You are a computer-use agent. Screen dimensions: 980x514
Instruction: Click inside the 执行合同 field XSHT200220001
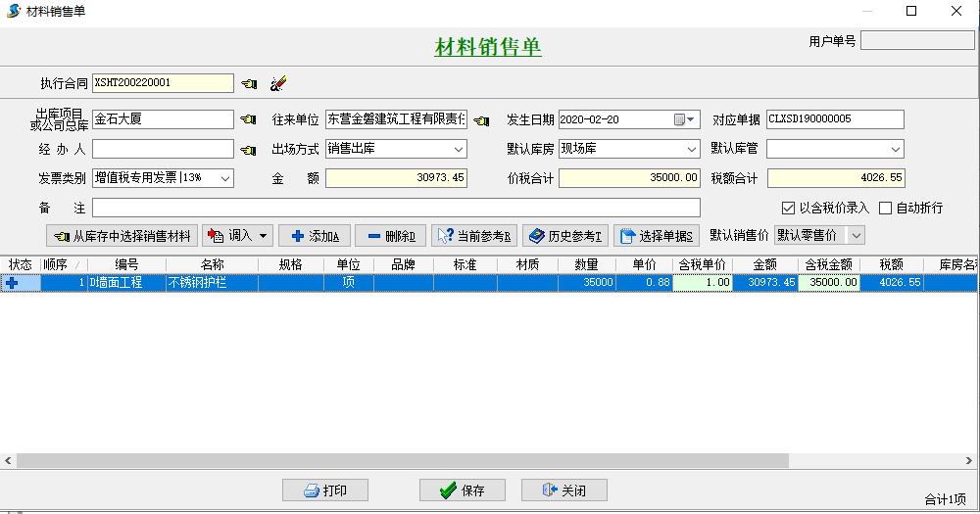click(x=163, y=83)
